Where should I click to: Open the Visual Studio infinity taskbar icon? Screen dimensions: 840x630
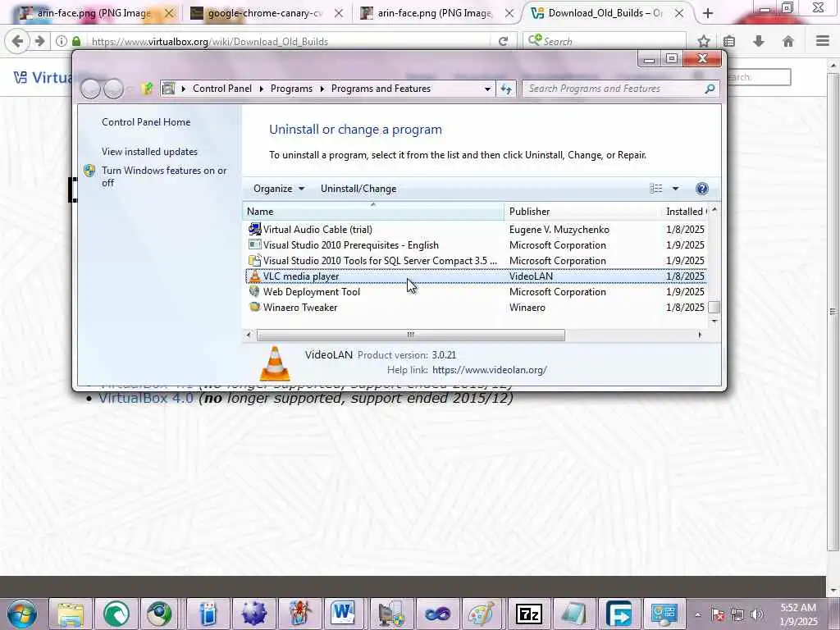436,614
